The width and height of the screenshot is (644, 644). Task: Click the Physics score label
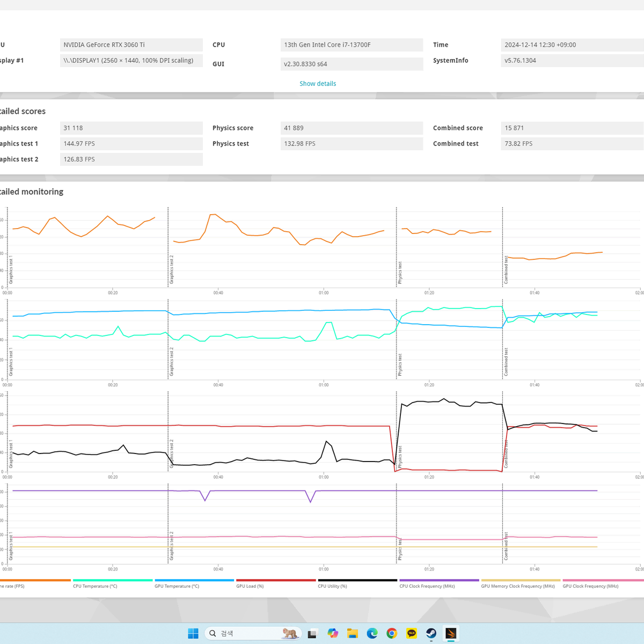click(x=233, y=128)
